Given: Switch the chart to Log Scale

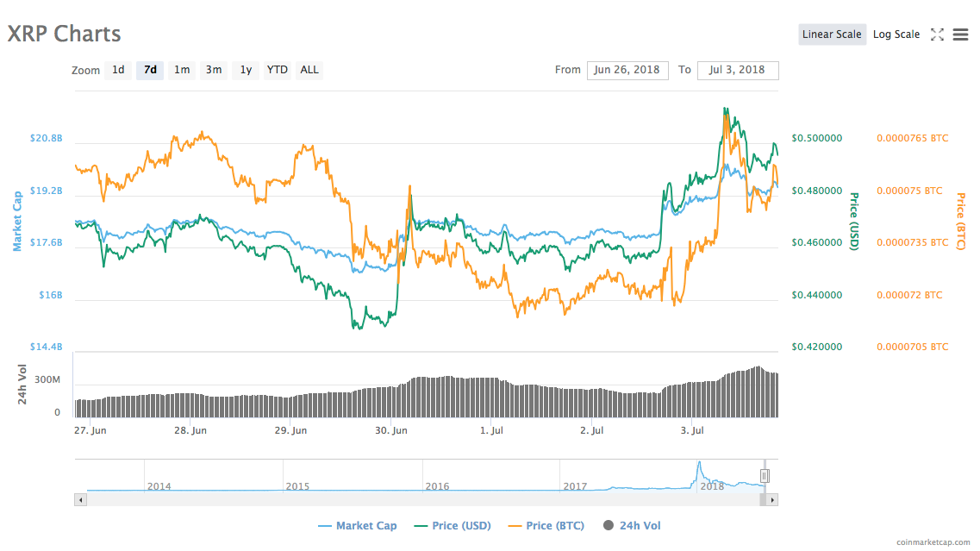Looking at the screenshot, I should pyautogui.click(x=896, y=34).
